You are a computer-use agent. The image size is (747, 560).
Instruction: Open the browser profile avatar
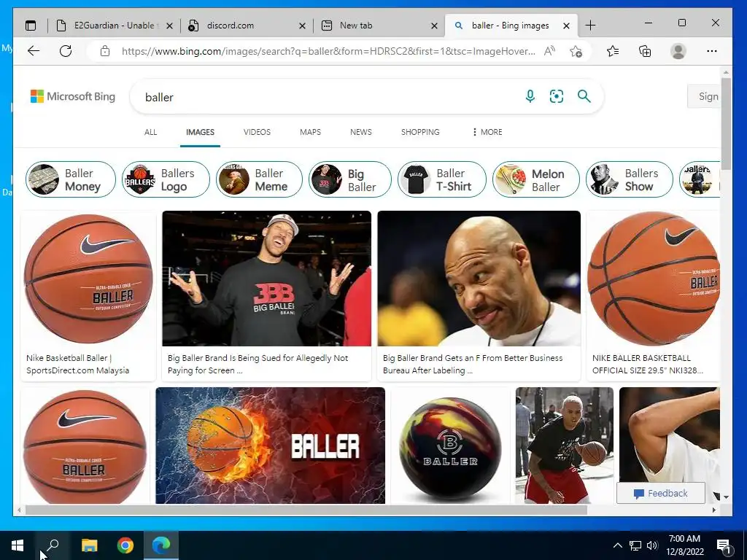678,51
